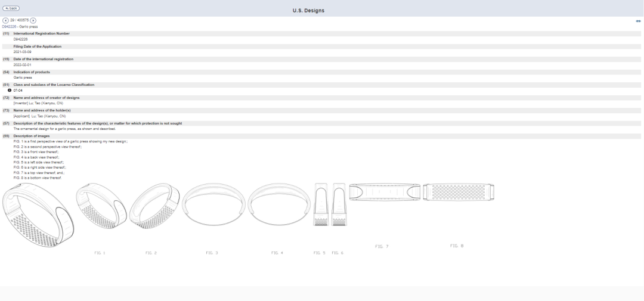Screen dimensions: 644x301
Task: Select 'FIG. 2 is a second perspective view' line
Action: click(48, 147)
